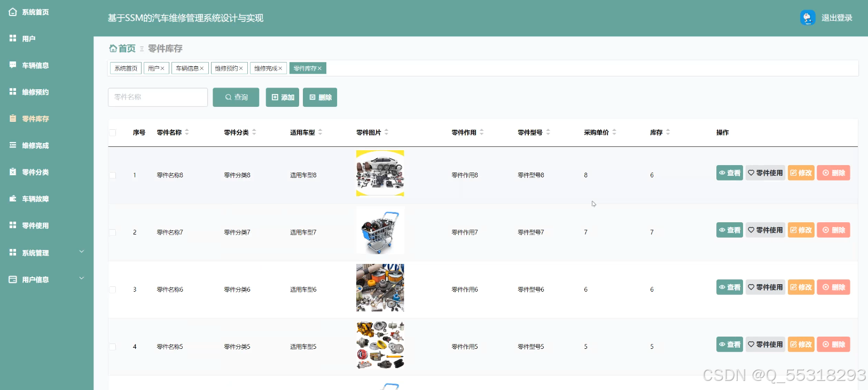Click the 零件使用 sidebar grid icon
The width and height of the screenshot is (868, 390).
(13, 225)
